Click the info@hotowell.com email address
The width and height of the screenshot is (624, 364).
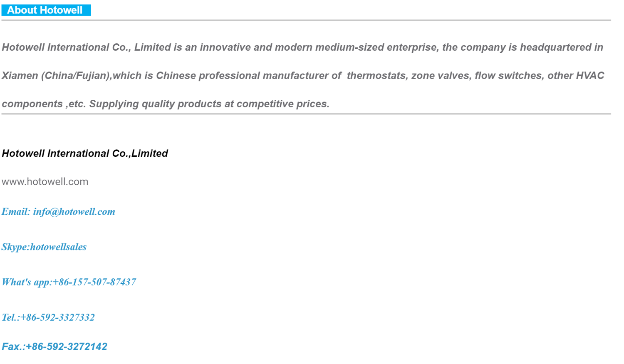point(74,212)
